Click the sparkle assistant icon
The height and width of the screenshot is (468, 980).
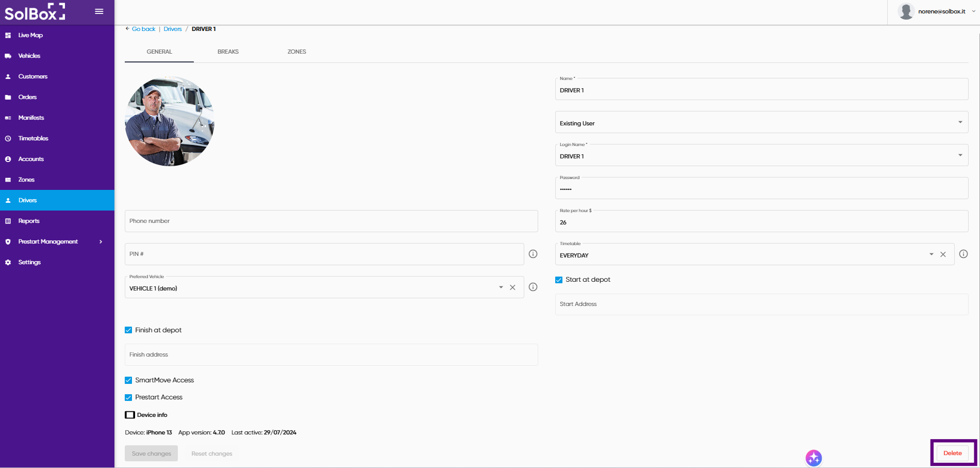pyautogui.click(x=813, y=458)
